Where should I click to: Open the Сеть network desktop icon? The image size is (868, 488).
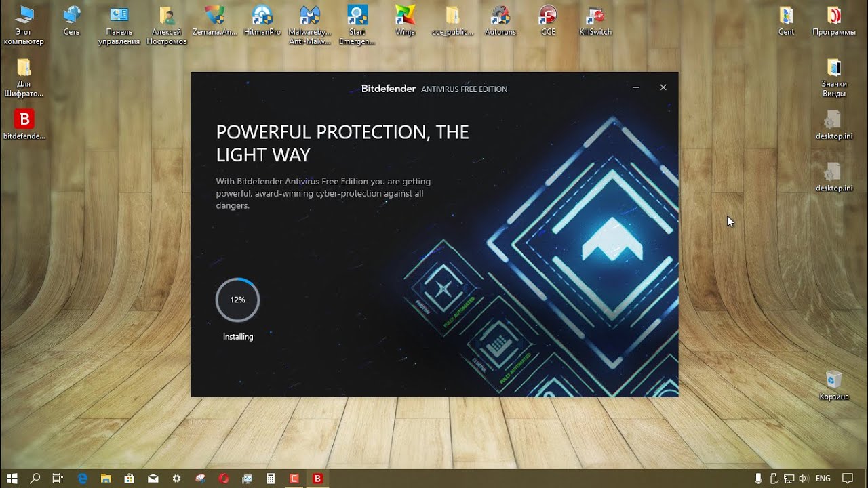pyautogui.click(x=71, y=20)
